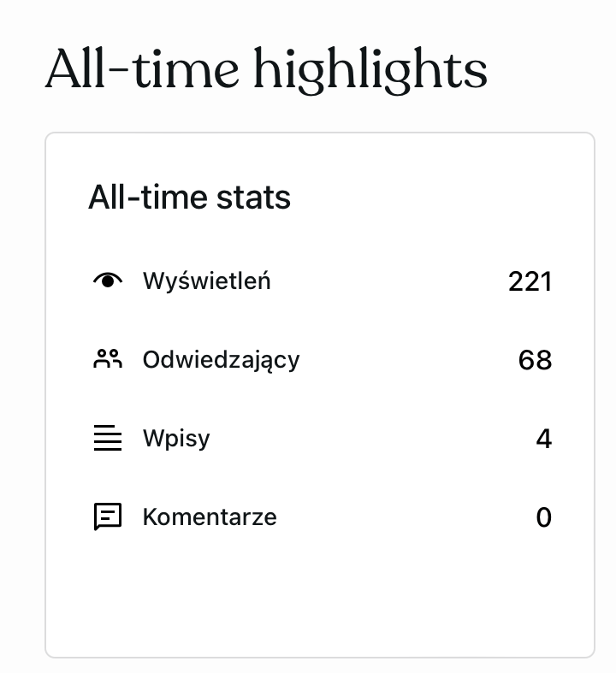This screenshot has height=673, width=616.
Task: Click the posts count 4
Action: click(x=543, y=440)
